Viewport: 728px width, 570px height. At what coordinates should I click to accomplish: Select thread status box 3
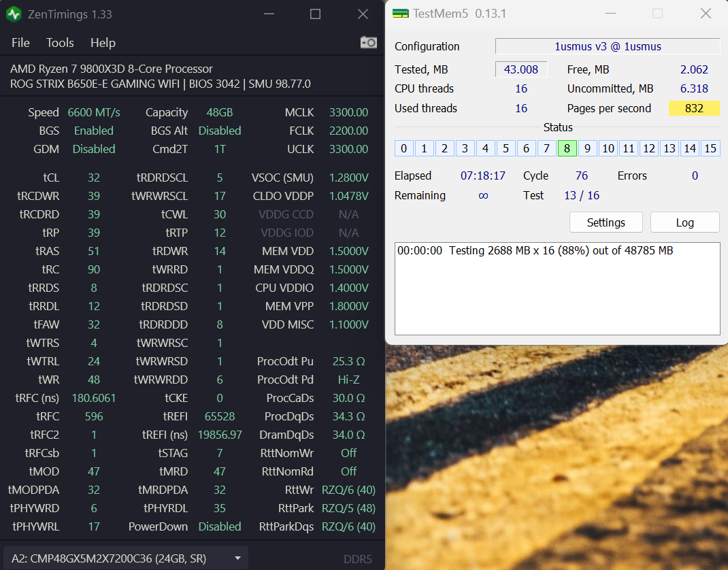pyautogui.click(x=465, y=148)
